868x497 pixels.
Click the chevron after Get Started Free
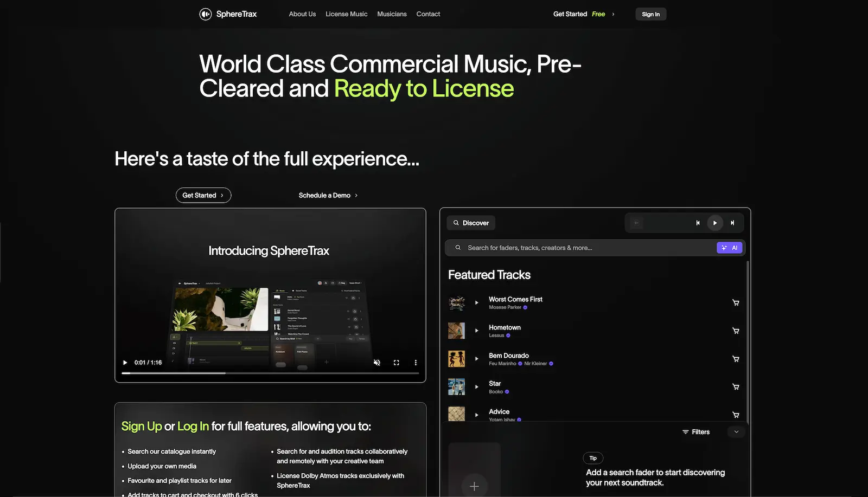[613, 14]
